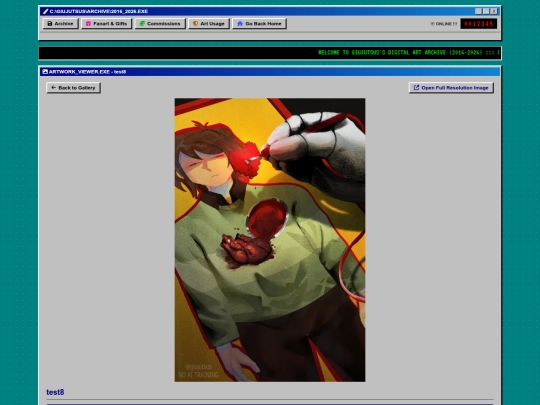Click the Go Back Home button
Viewport: 540px width, 405px height.
coord(259,23)
